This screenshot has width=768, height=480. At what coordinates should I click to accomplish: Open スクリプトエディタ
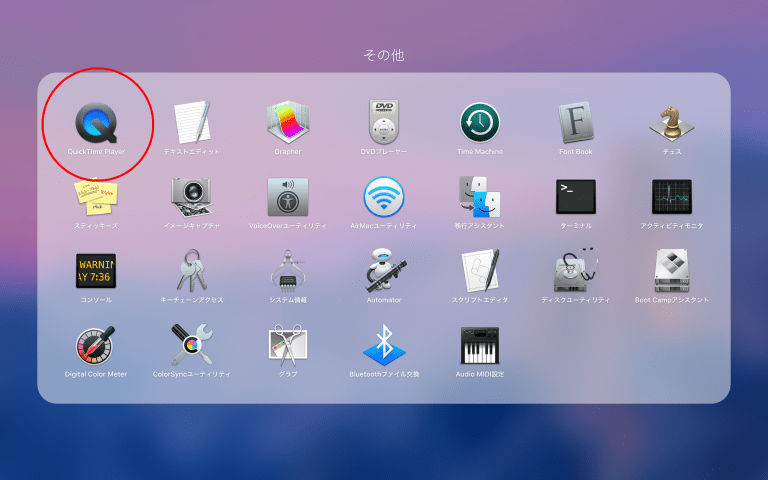[480, 271]
